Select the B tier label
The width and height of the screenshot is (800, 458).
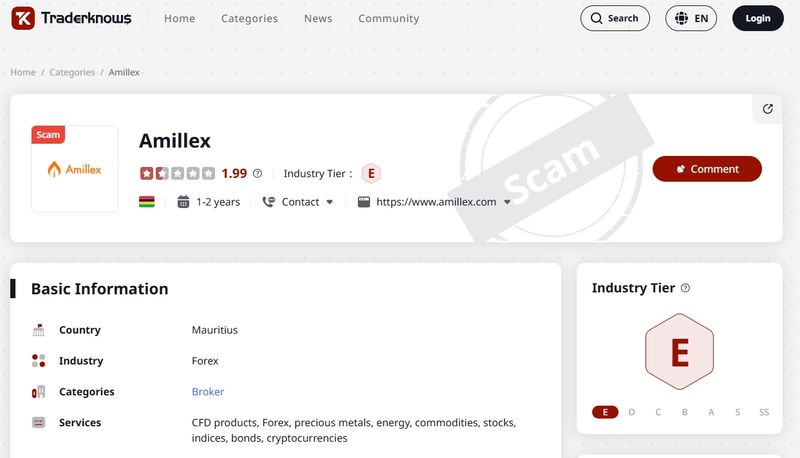[685, 412]
